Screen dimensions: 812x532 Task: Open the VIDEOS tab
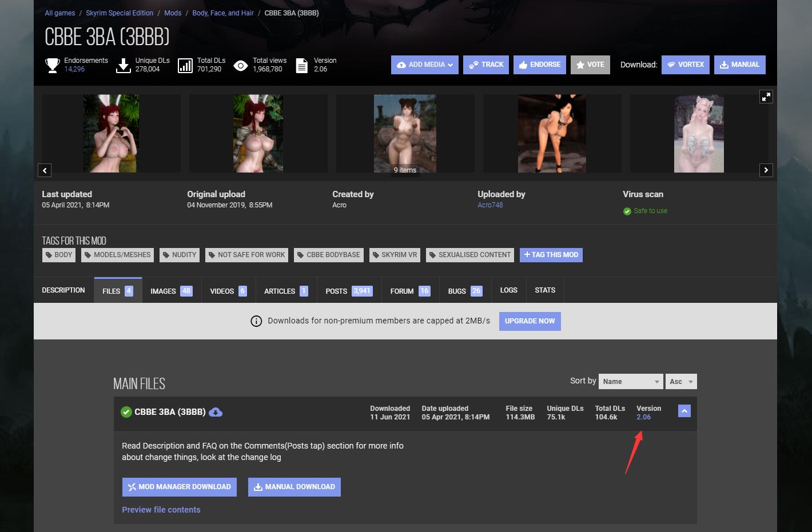click(x=229, y=290)
